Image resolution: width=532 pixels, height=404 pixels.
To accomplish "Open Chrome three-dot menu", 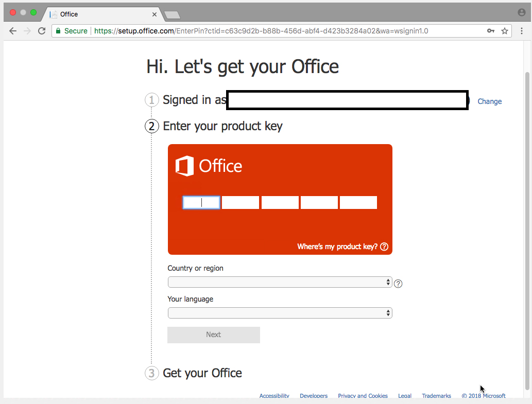I will point(522,31).
